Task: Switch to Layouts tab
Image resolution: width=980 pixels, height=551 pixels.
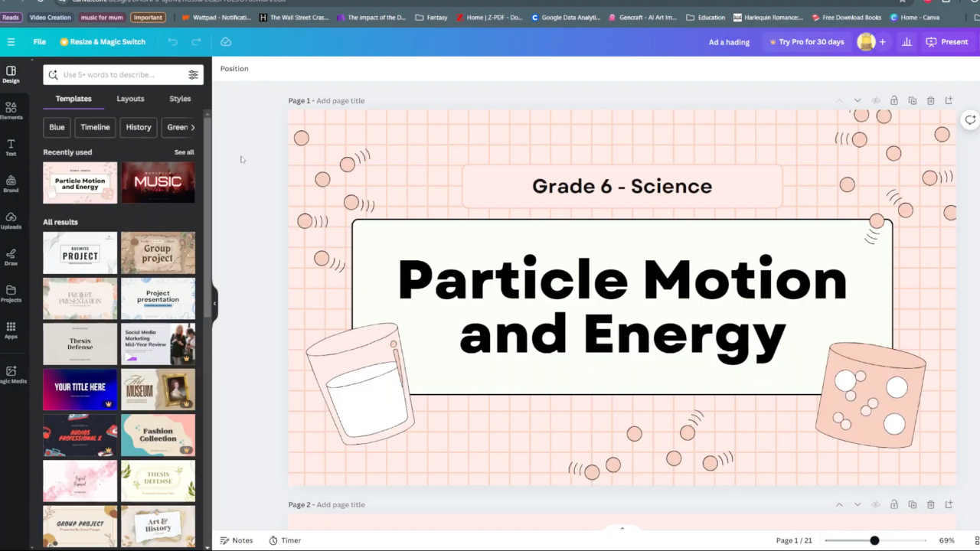Action: (130, 99)
